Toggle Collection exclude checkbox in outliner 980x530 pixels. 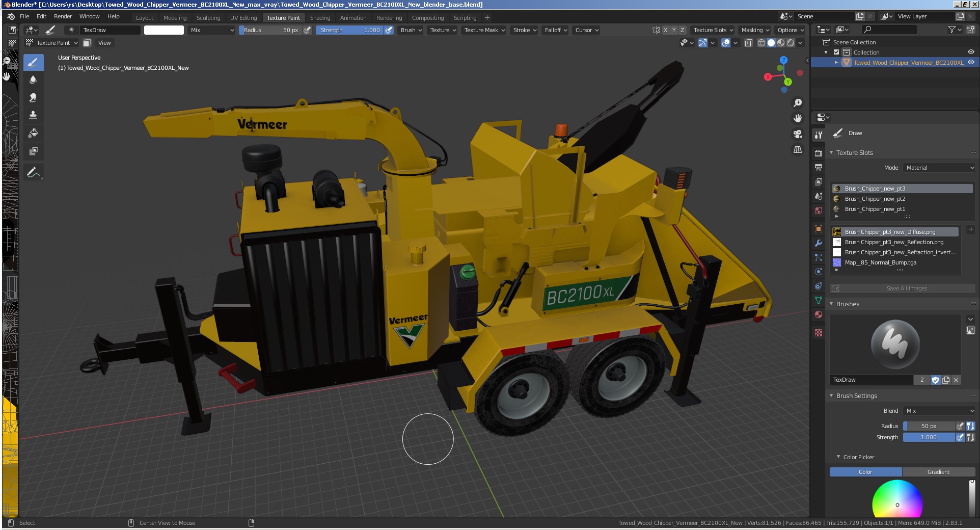click(x=836, y=52)
